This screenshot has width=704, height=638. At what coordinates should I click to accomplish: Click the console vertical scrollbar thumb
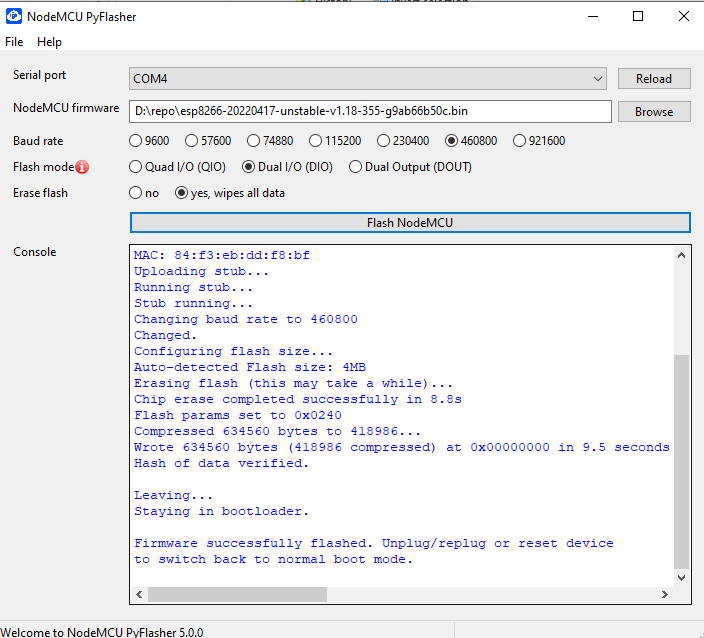pos(682,462)
